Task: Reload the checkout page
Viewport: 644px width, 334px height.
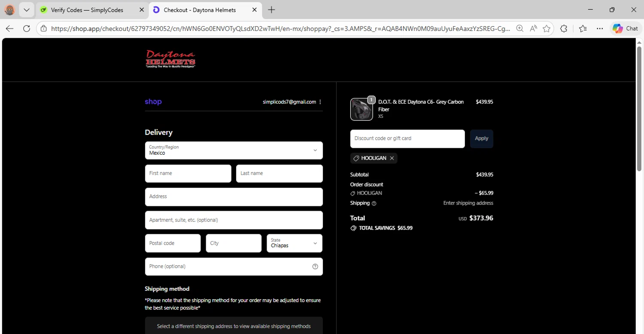Action: point(27,28)
